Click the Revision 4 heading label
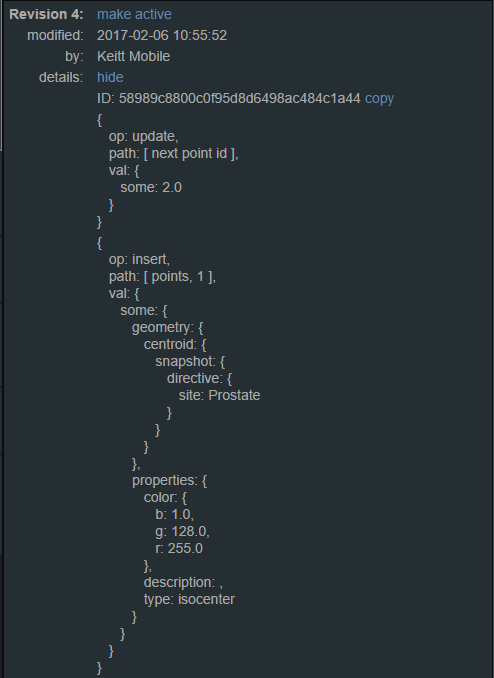Viewport: 494px width, 678px height. 46,14
